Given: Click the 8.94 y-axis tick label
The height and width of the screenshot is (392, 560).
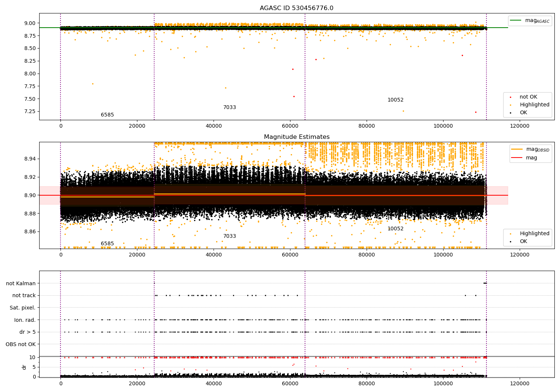Looking at the screenshot, I should 30,159.
